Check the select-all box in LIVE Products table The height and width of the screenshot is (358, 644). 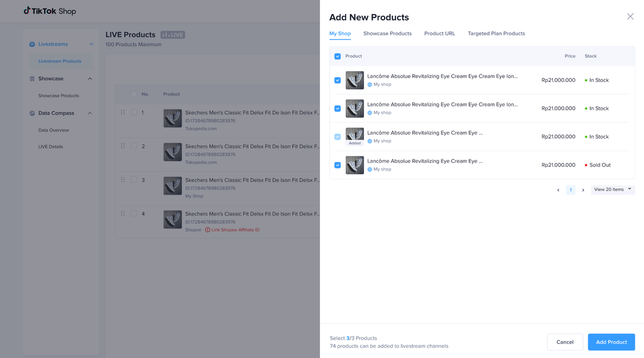[134, 94]
